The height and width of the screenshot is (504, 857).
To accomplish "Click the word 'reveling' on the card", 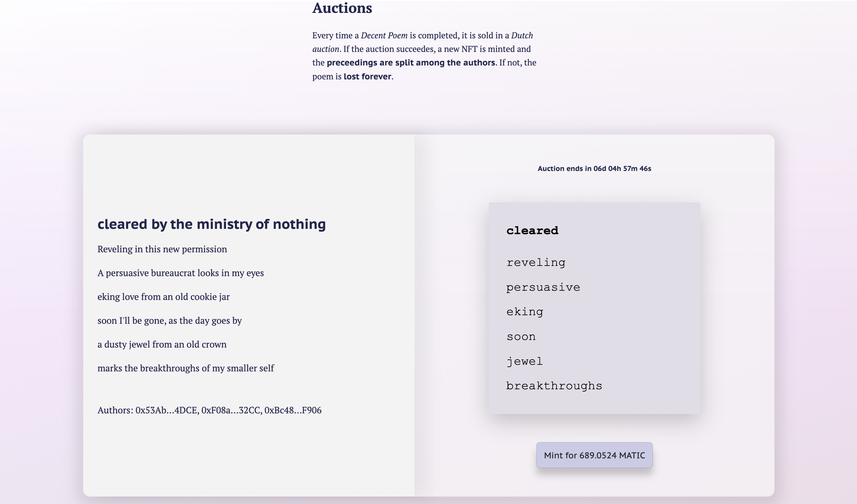I will (x=536, y=262).
